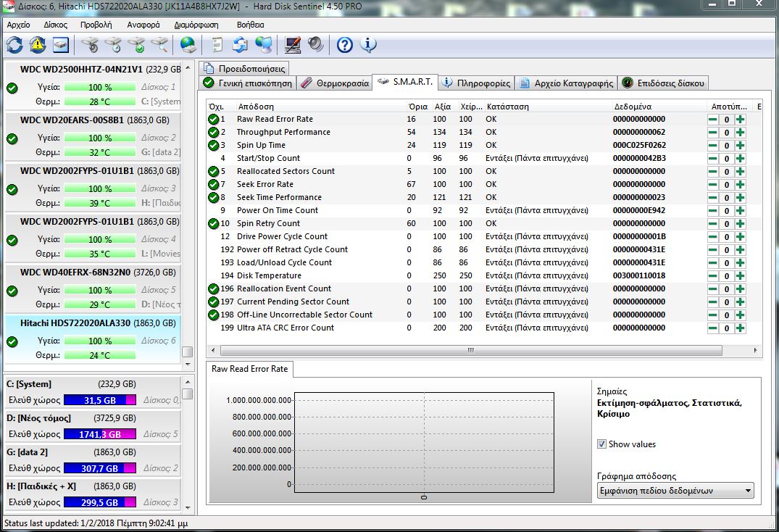Click green status check beside WDC WD40EFRX disk
Image resolution: width=779 pixels, height=532 pixels.
tap(12, 291)
